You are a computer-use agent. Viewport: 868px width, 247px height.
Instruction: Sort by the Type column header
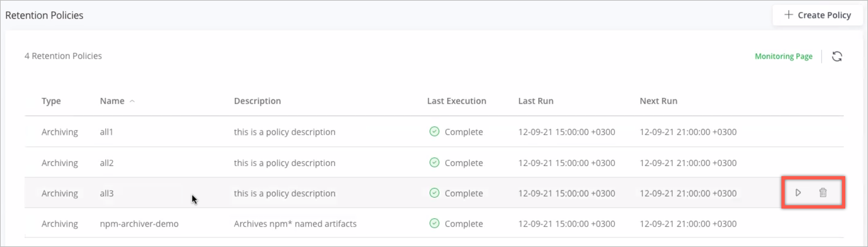(x=51, y=101)
